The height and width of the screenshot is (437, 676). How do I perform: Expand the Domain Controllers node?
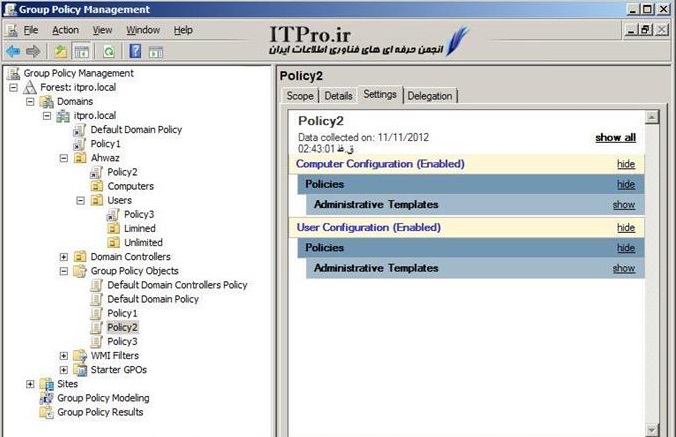[64, 257]
